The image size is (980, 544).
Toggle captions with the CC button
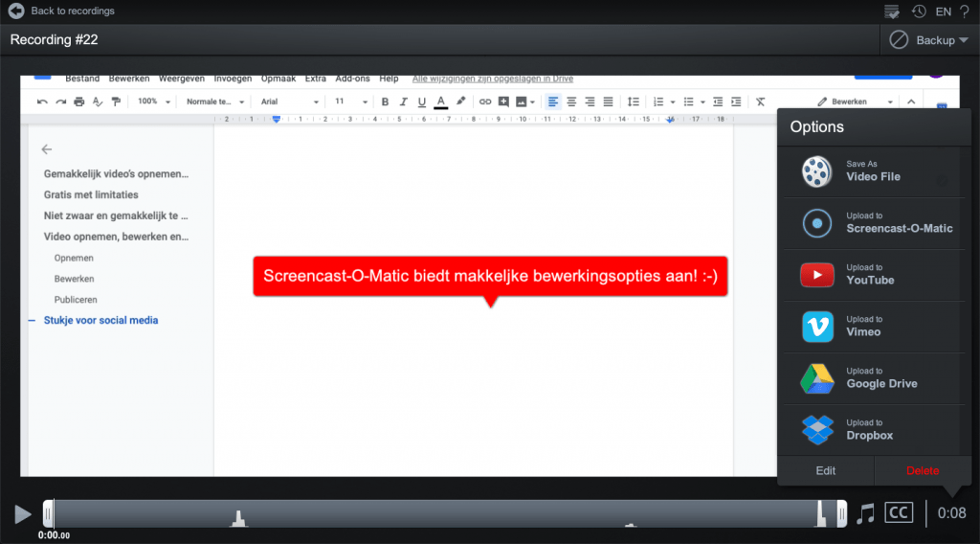(x=899, y=512)
